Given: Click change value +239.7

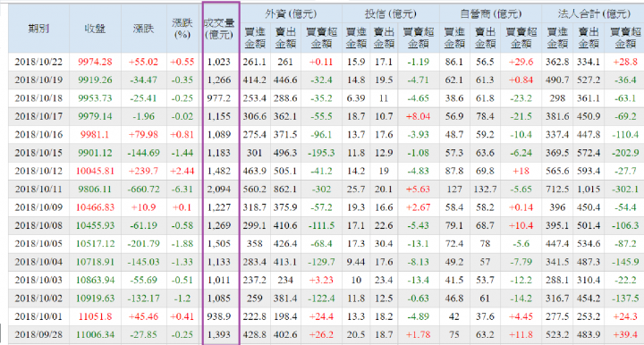Looking at the screenshot, I should click(x=143, y=171).
